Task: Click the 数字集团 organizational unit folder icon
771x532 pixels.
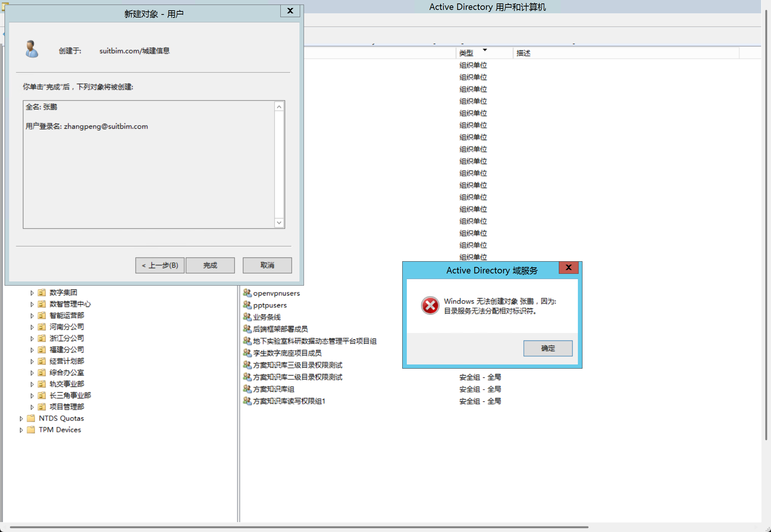Action: (x=42, y=292)
